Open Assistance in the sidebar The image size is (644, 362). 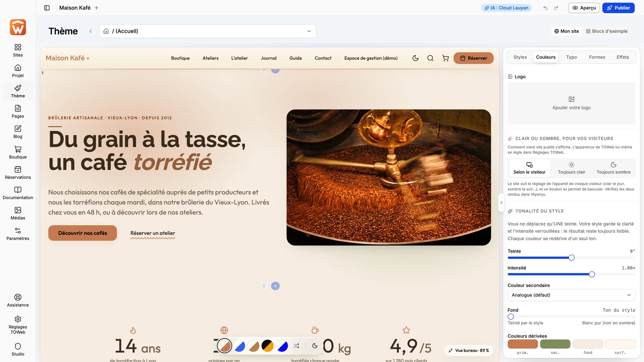pos(18,301)
